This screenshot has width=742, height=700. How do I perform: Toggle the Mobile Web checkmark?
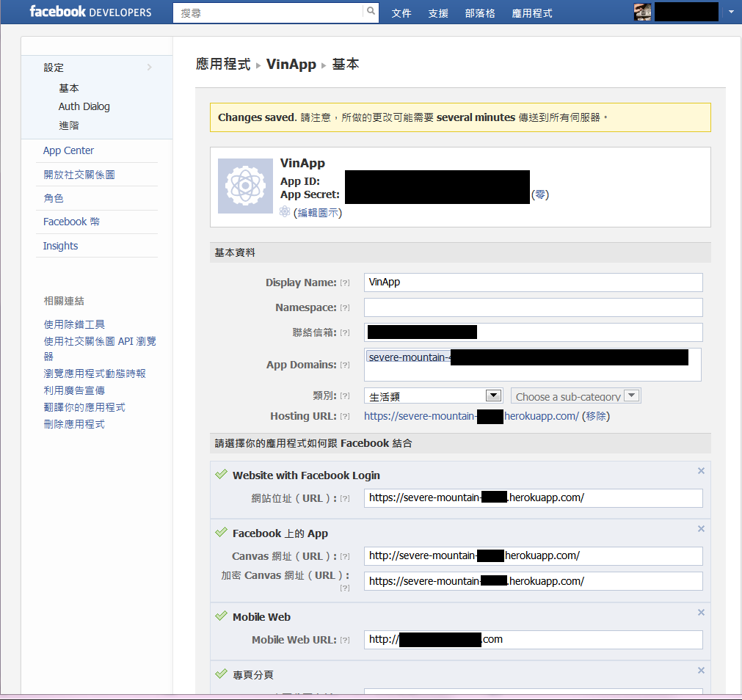221,616
